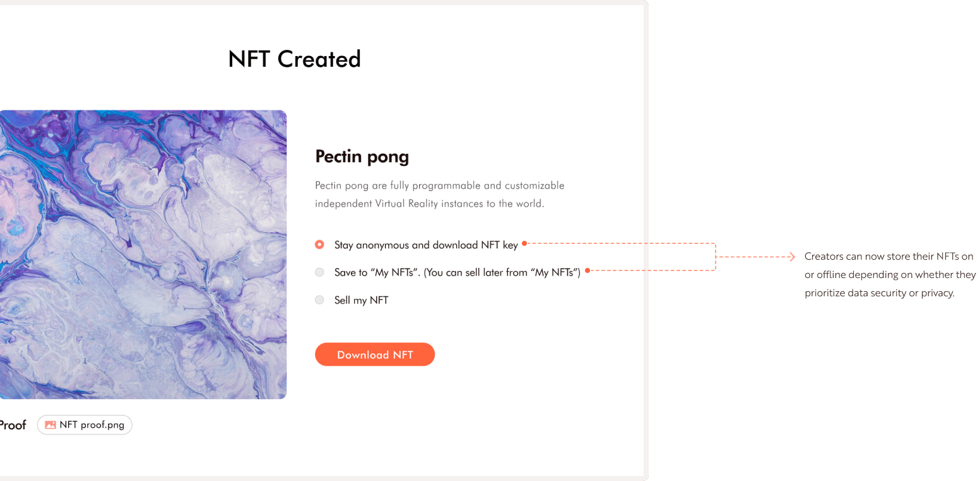Click the purple marble NFT artwork
This screenshot has height=481, width=980.
pyautogui.click(x=143, y=255)
